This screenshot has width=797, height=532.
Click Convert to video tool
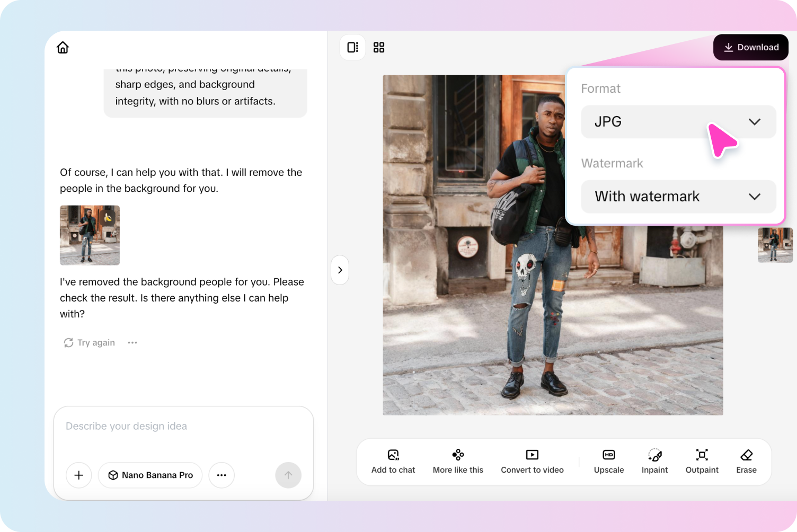tap(532, 461)
